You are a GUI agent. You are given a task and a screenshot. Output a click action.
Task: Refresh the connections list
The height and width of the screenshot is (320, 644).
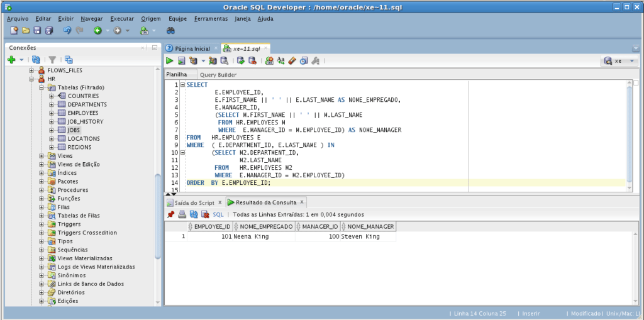pos(36,60)
